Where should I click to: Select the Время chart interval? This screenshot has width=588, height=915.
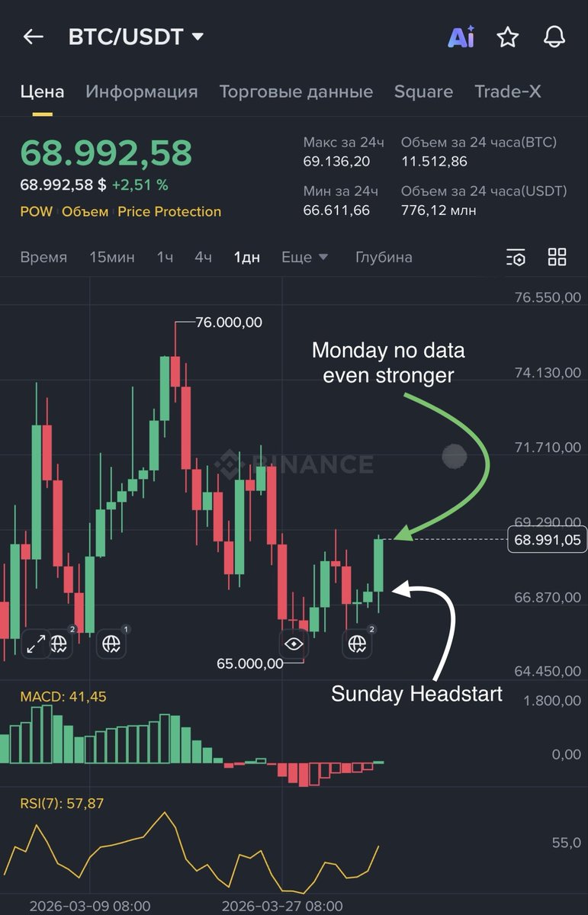coord(43,257)
